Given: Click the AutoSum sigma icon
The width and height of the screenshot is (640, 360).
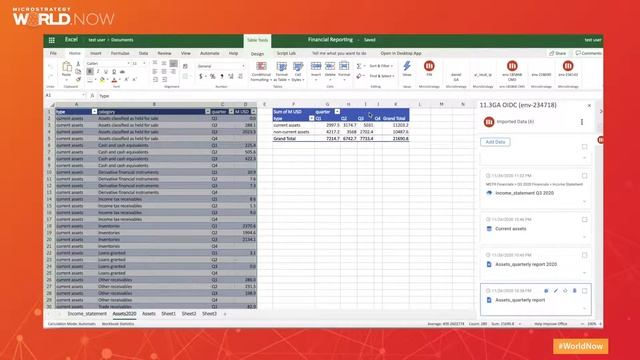Looking at the screenshot, I should (x=359, y=66).
